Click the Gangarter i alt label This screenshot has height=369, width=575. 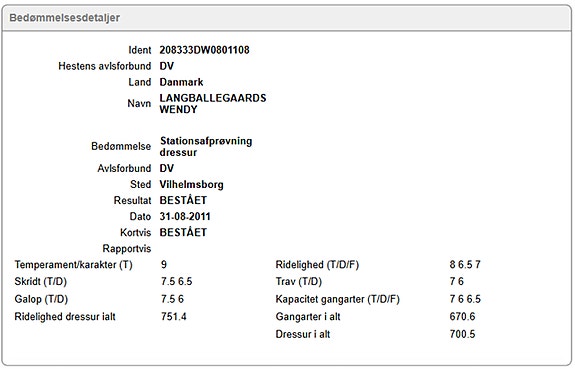pyautogui.click(x=308, y=317)
